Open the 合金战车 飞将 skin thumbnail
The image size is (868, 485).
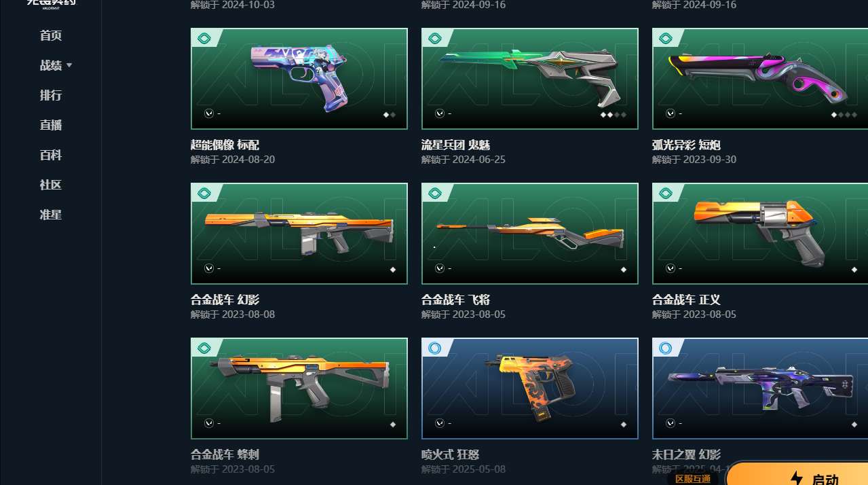[530, 234]
